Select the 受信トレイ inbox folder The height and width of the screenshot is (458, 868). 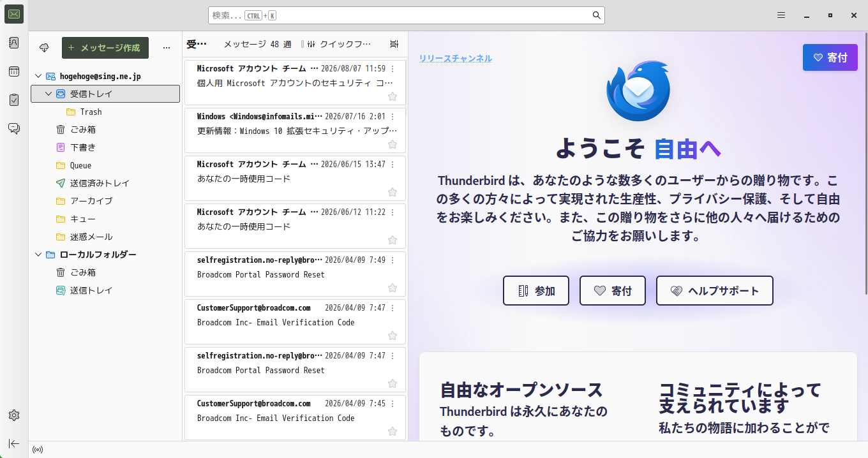coord(105,94)
